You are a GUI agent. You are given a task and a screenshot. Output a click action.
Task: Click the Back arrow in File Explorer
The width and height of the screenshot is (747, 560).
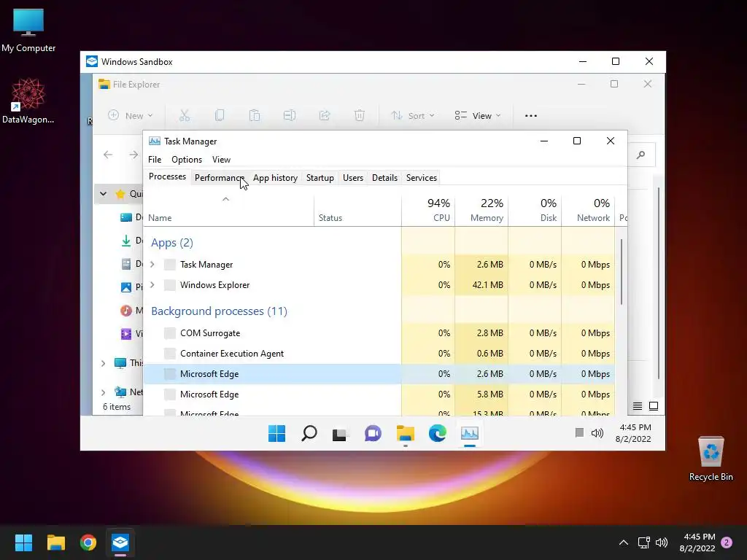pyautogui.click(x=108, y=155)
